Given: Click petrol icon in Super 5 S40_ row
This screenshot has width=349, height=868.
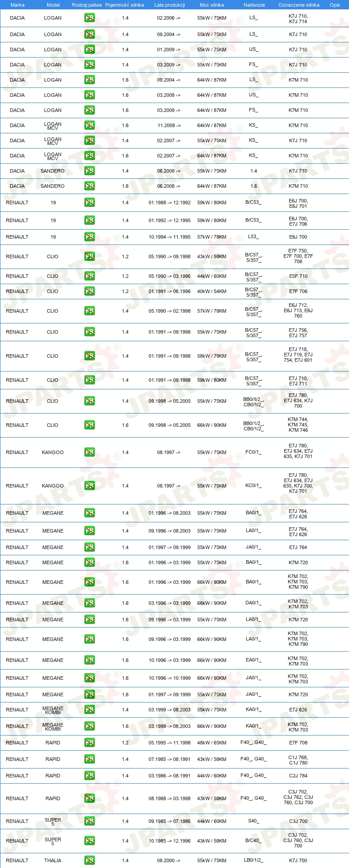Looking at the screenshot, I should (x=90, y=821).
